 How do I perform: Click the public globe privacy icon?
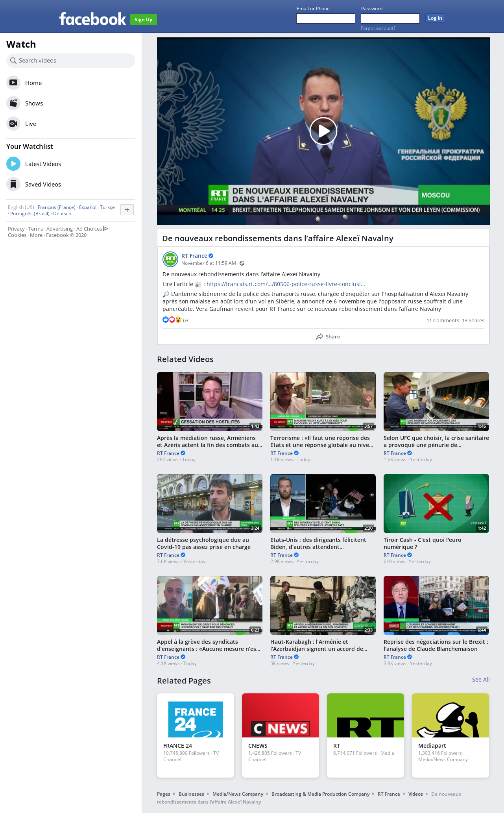pyautogui.click(x=242, y=263)
